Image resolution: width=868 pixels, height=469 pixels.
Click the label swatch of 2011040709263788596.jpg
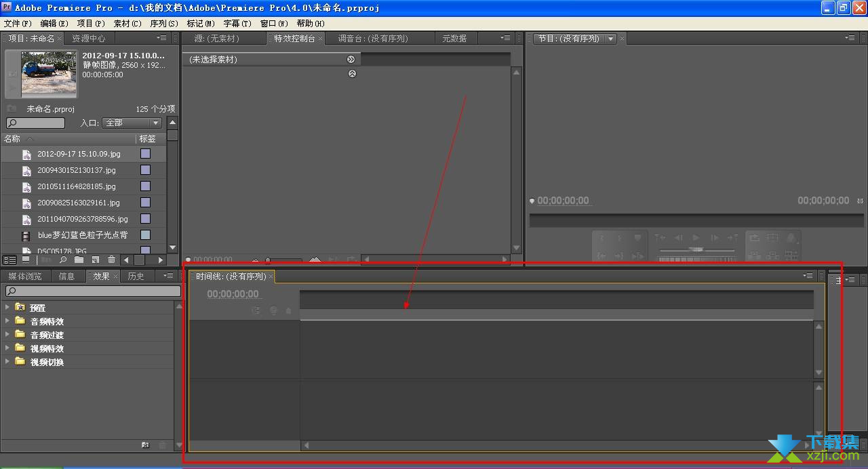click(x=145, y=219)
